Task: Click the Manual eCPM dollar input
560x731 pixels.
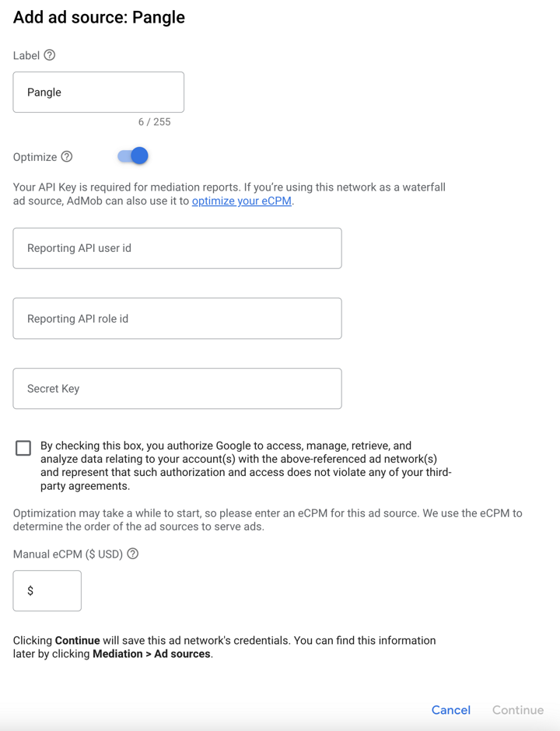Action: (x=47, y=590)
